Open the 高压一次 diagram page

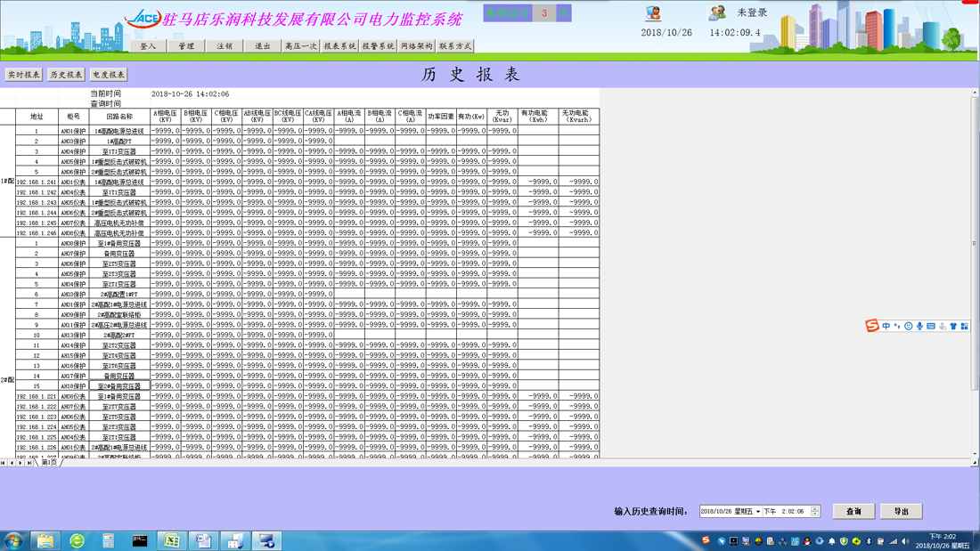coord(300,46)
